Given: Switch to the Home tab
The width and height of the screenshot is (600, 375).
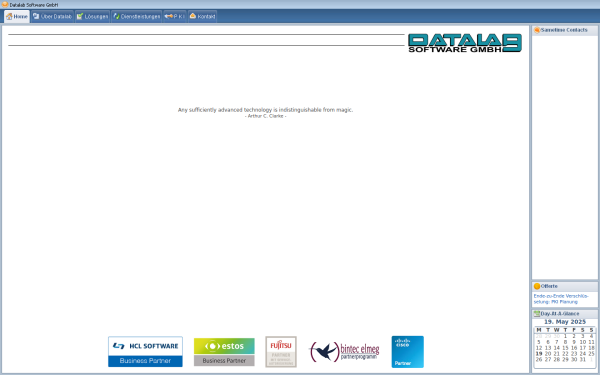Looking at the screenshot, I should click(x=17, y=16).
